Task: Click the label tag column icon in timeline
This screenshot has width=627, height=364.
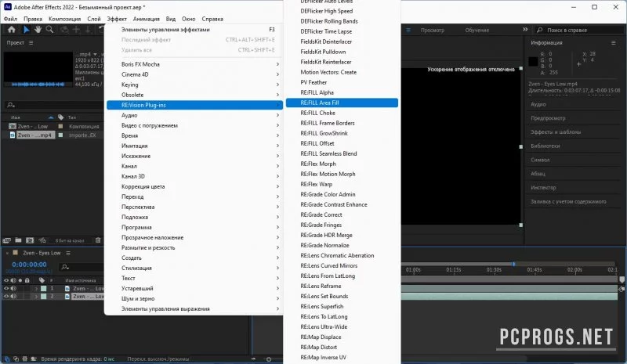Action: tap(42, 280)
